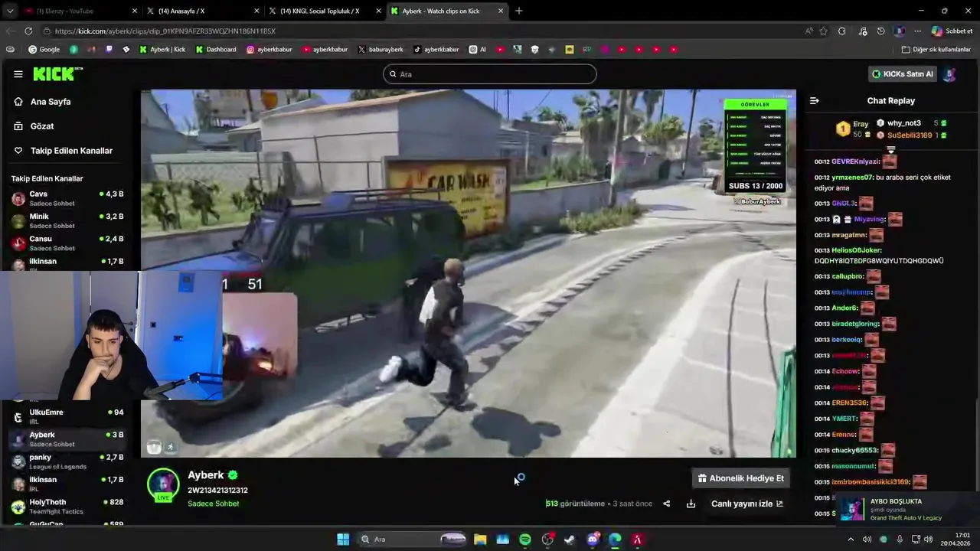Add page to favorites star icon

pyautogui.click(x=824, y=31)
